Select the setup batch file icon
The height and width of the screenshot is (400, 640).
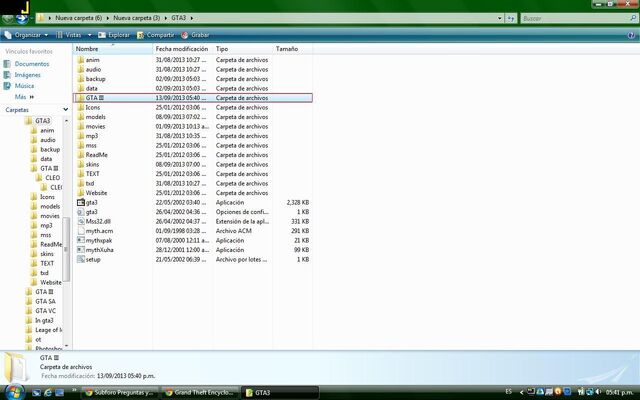(80, 259)
